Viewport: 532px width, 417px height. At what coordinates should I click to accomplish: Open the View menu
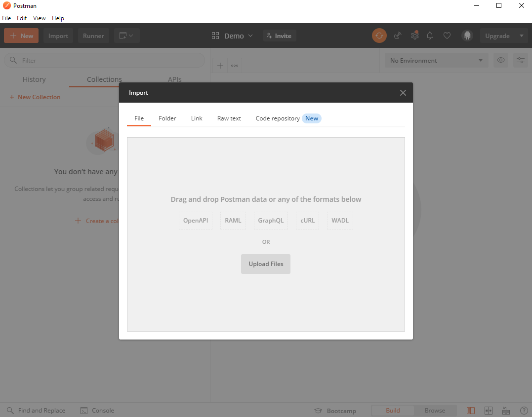(39, 18)
